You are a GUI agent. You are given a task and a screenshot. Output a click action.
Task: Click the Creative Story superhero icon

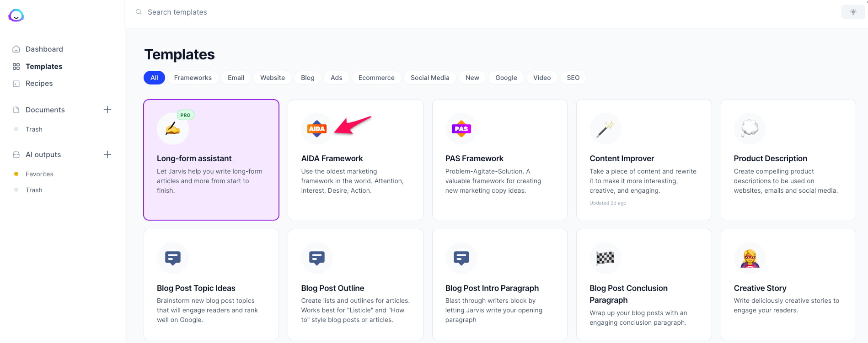750,258
